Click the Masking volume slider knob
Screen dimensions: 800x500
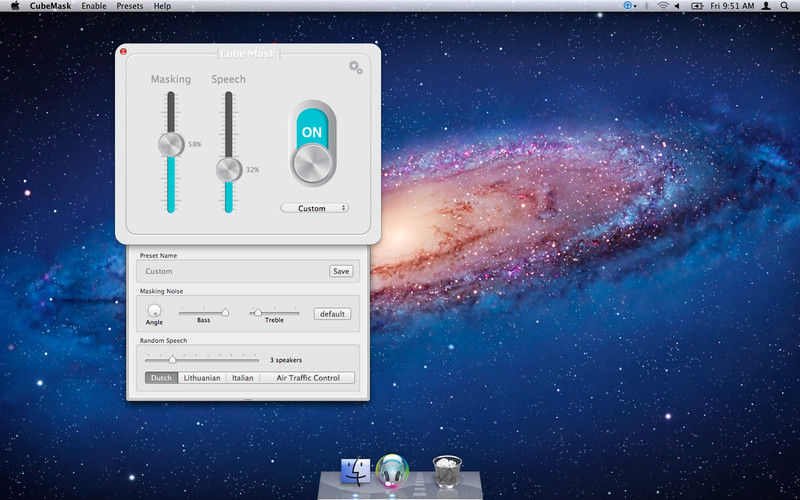(x=171, y=144)
